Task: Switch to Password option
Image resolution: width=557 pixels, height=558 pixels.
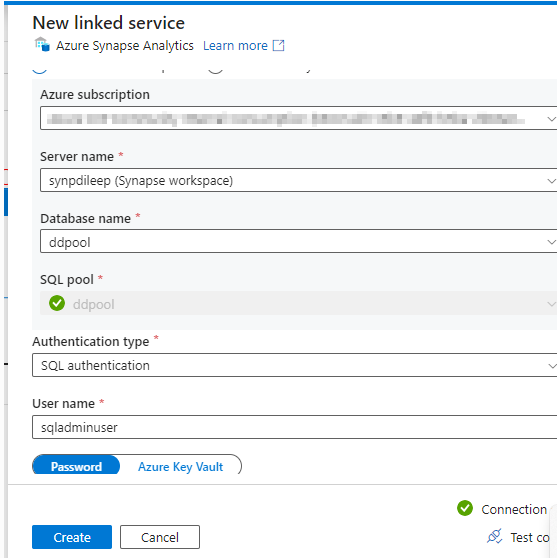Action: click(x=76, y=465)
